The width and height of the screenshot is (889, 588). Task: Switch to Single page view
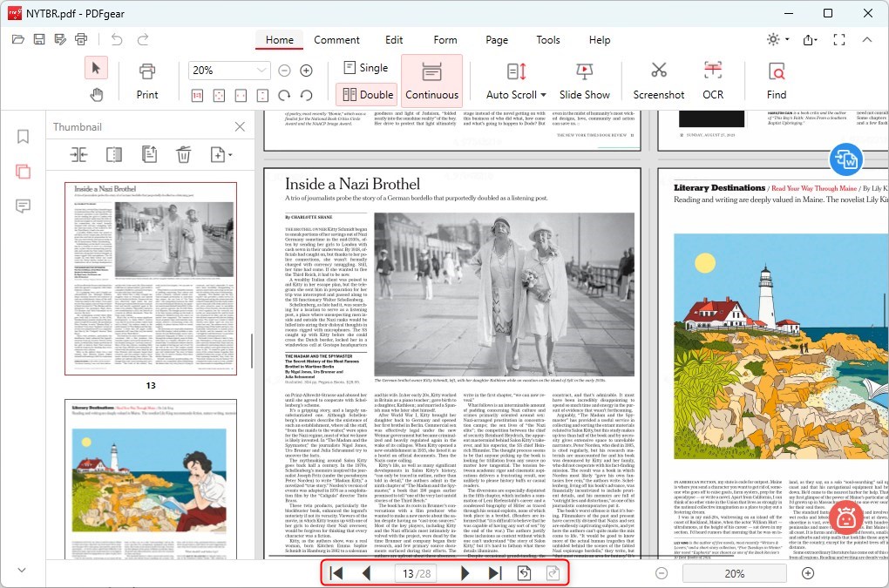point(366,68)
